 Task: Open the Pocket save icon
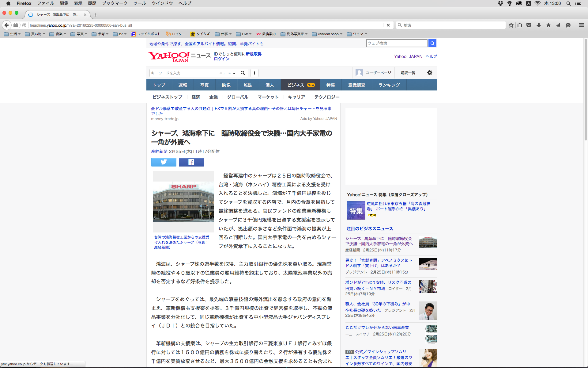tap(529, 25)
